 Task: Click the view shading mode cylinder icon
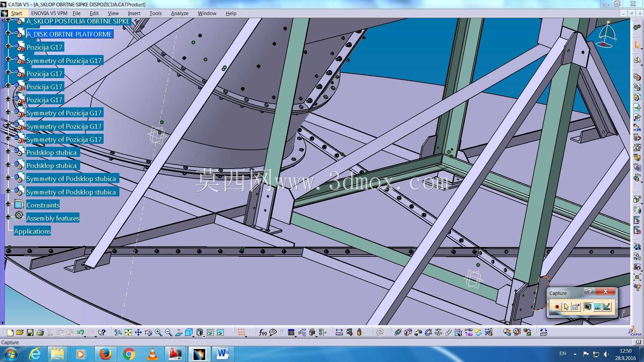[200, 333]
